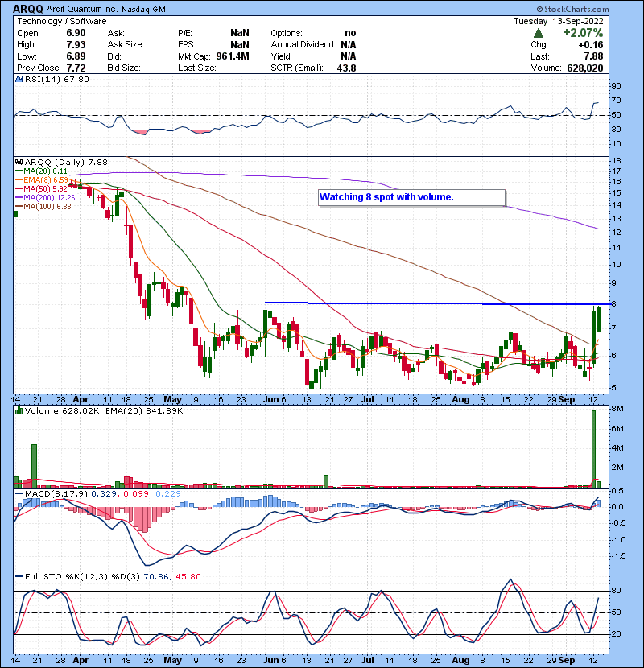Click the blue horizontal resistance line at 8
Viewport: 644px width, 668px height.
click(x=436, y=303)
